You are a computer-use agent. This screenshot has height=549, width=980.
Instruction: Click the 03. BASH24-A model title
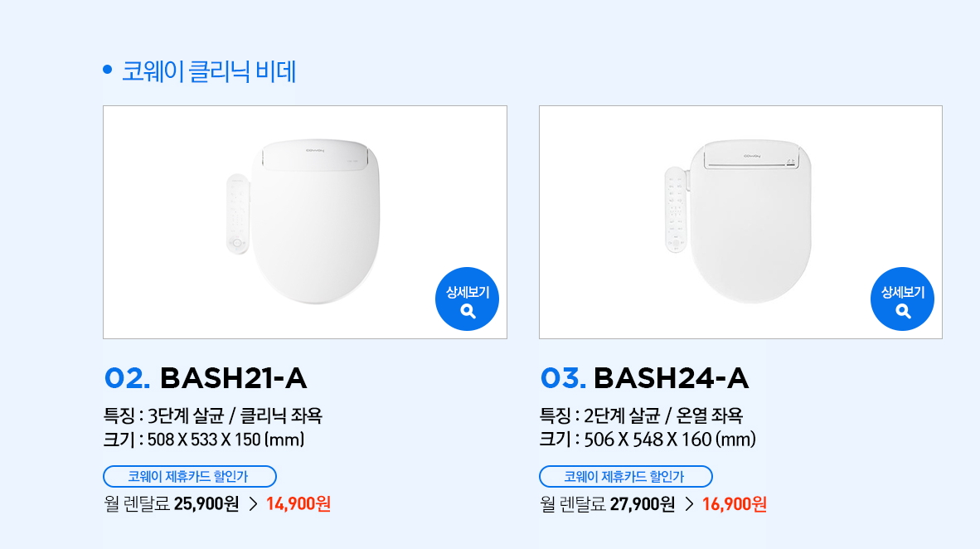coord(644,378)
